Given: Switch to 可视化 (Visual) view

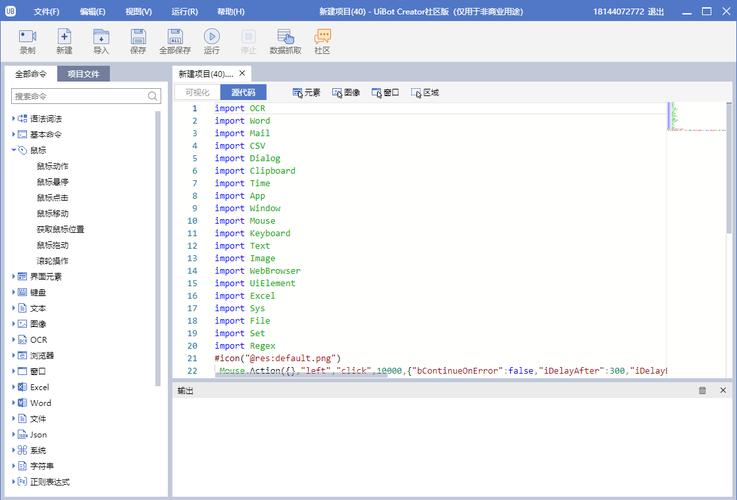Looking at the screenshot, I should 196,92.
